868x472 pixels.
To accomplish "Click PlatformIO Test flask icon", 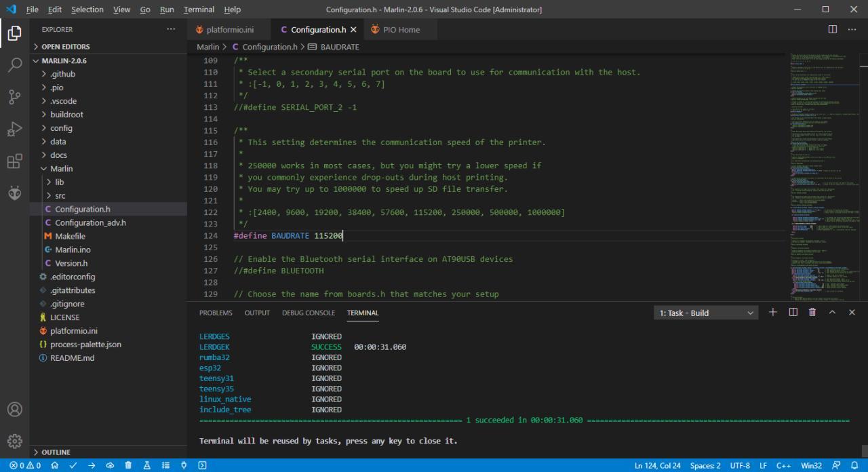I will coord(146,466).
